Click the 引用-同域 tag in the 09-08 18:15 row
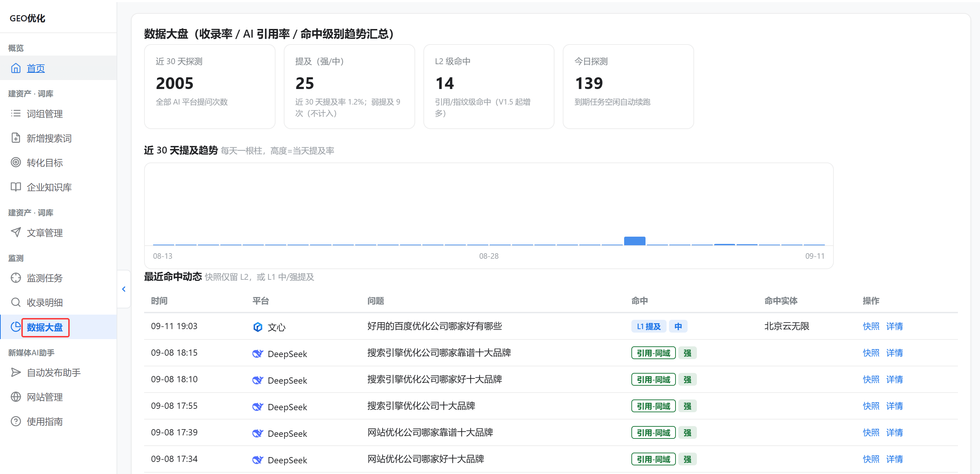 (x=653, y=353)
